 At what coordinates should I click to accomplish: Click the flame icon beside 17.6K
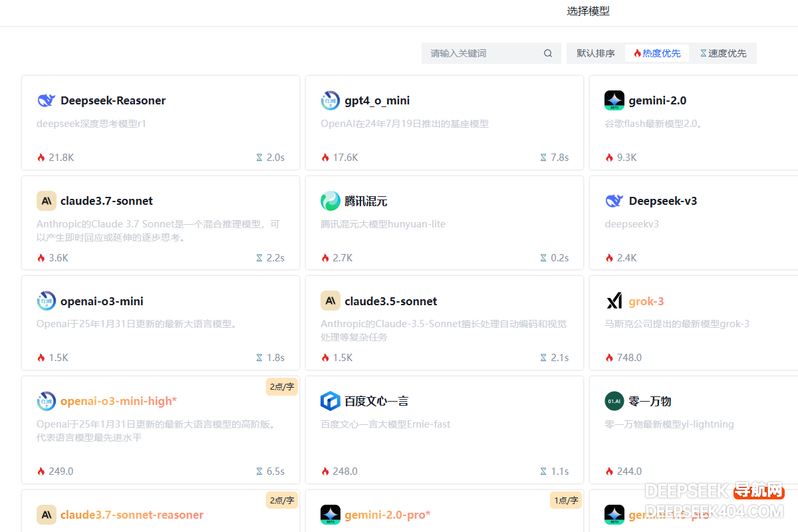(325, 158)
